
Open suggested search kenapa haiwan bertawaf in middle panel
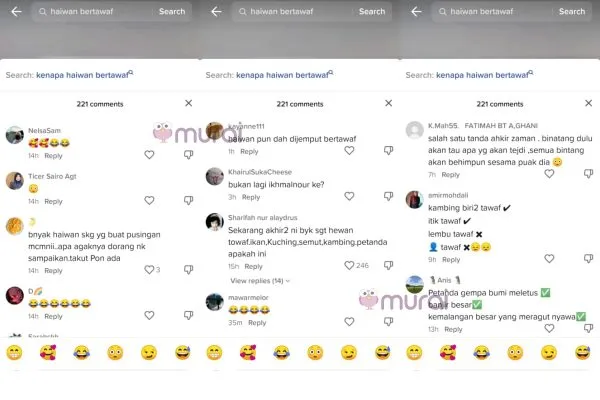(x=284, y=75)
